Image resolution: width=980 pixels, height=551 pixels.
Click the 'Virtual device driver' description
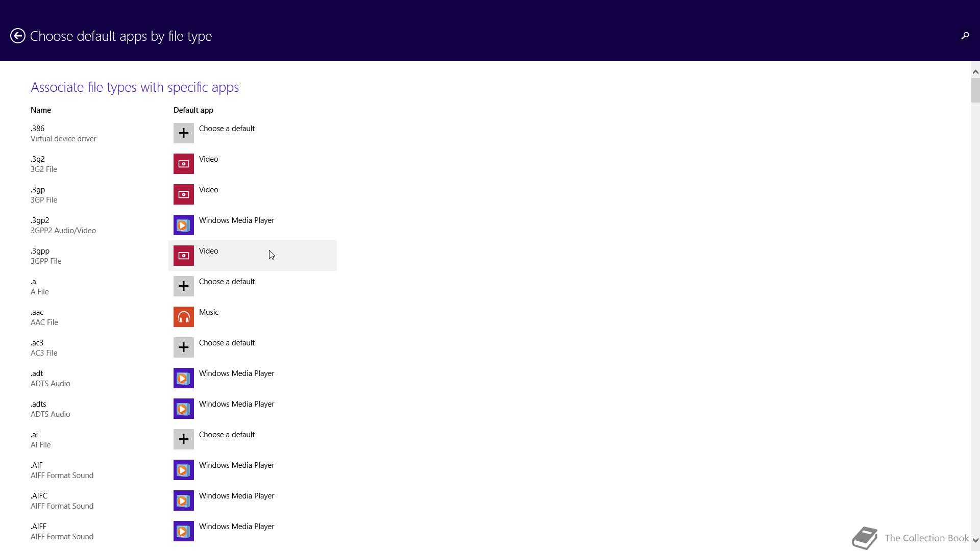point(63,139)
